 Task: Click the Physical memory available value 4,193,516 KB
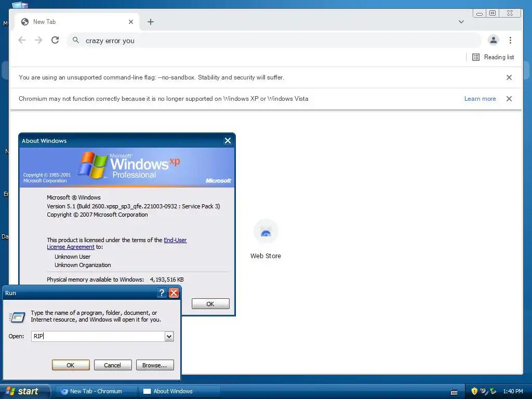[167, 280]
